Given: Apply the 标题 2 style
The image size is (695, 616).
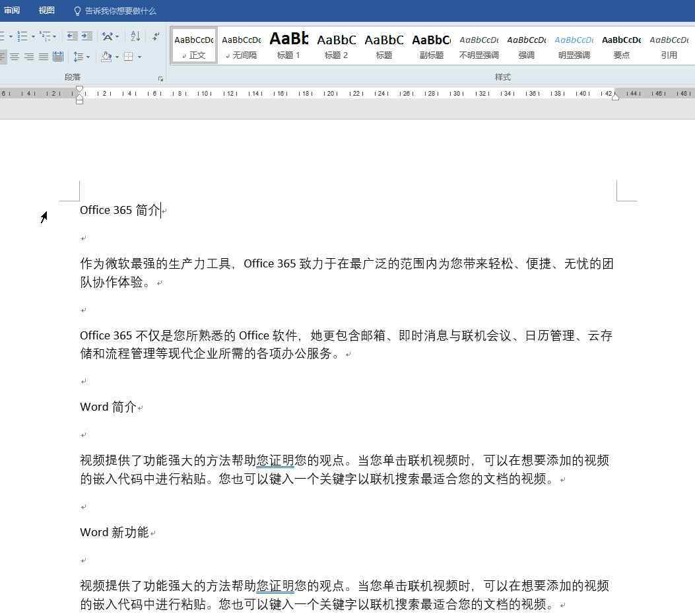Looking at the screenshot, I should tap(337, 46).
